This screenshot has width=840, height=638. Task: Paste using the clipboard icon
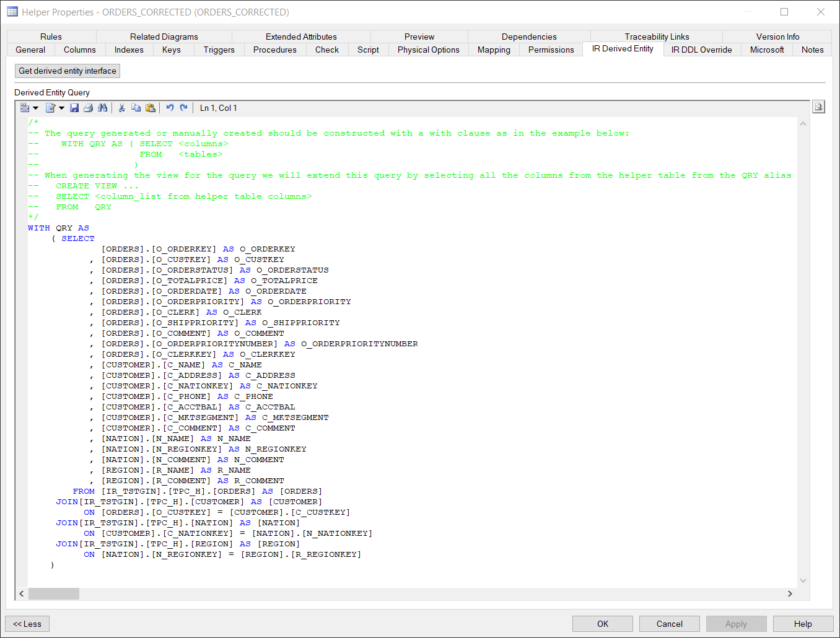(151, 108)
